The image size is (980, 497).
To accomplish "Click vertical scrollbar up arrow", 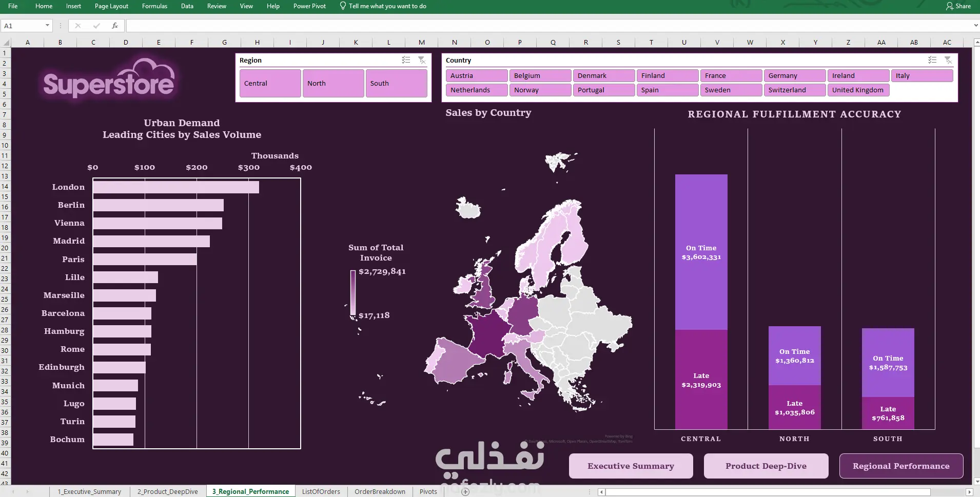I will tap(976, 43).
